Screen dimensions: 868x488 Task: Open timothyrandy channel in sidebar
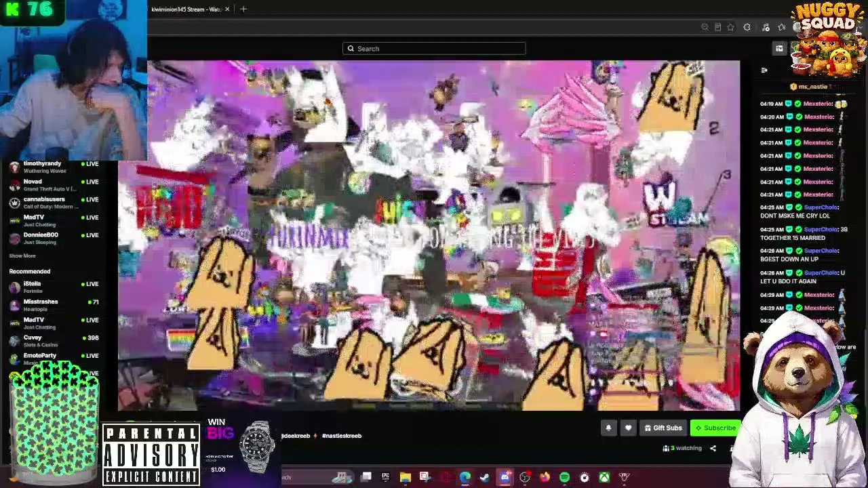[56, 167]
